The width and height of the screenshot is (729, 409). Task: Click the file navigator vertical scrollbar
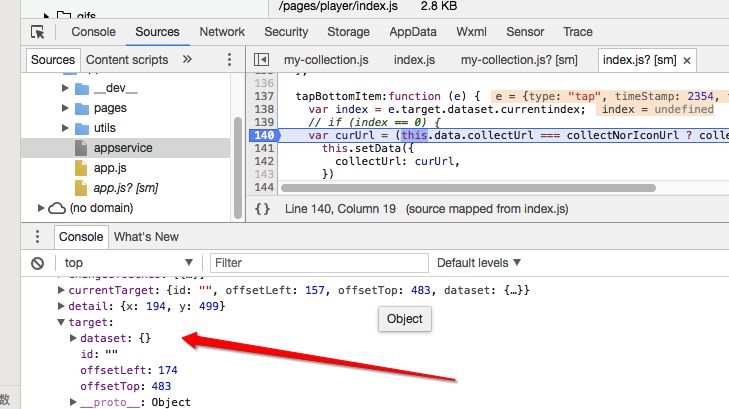pyautogui.click(x=238, y=167)
